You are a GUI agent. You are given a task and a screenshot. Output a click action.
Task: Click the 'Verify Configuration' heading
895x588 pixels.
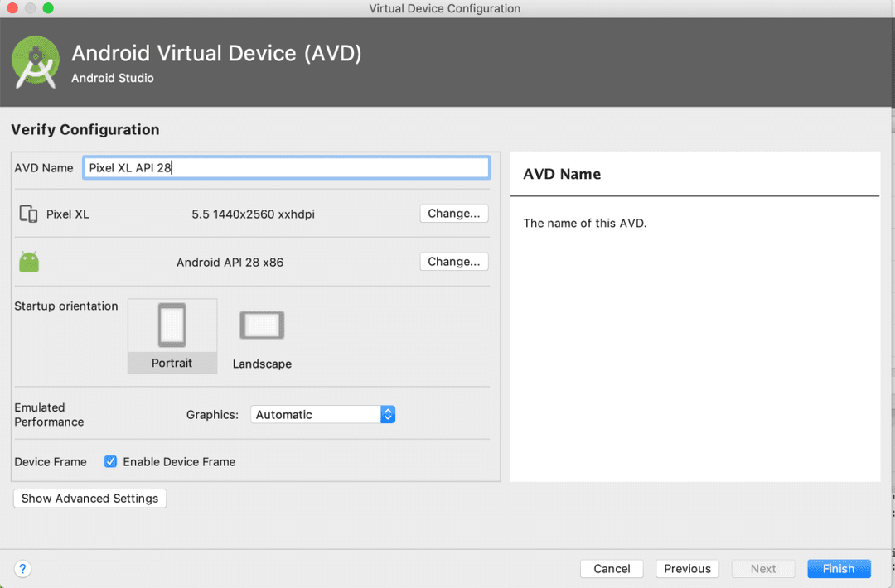tap(85, 129)
